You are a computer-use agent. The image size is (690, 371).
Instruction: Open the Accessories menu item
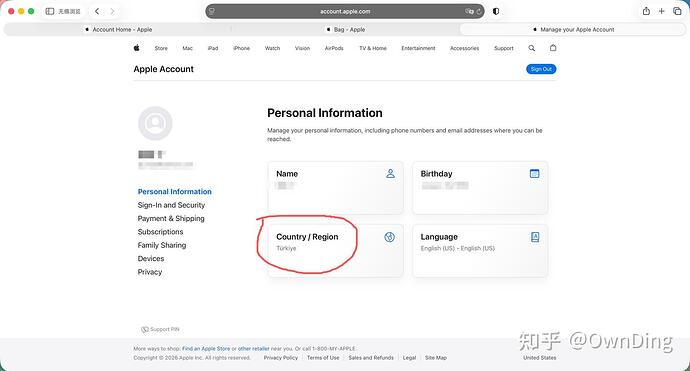tap(464, 48)
